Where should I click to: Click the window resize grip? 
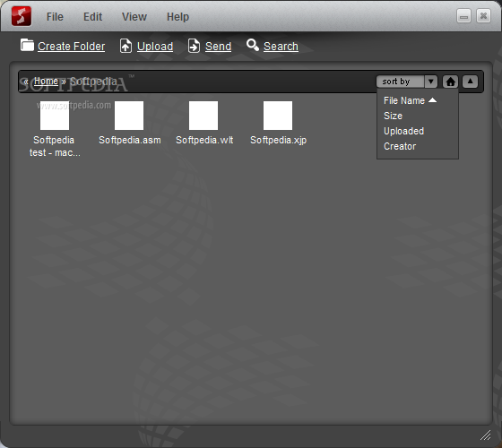pyautogui.click(x=486, y=435)
